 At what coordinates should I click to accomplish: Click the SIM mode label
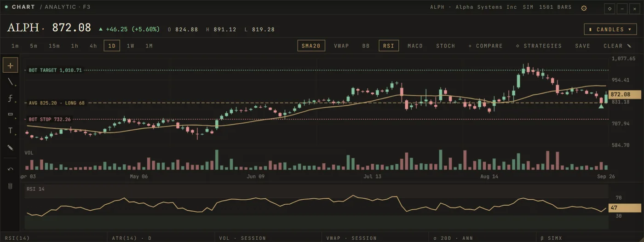528,7
